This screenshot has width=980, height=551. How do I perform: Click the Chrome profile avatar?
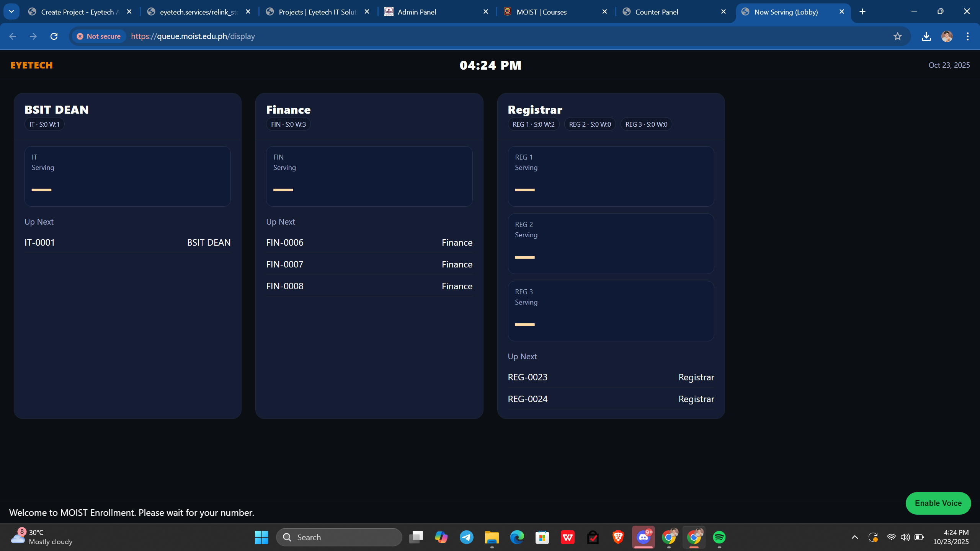click(x=947, y=36)
